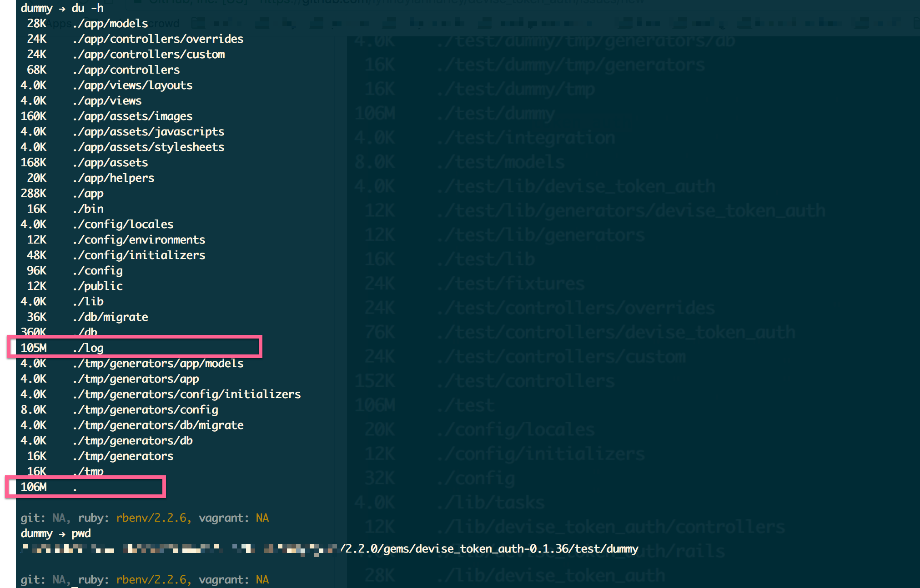
Task: Click the 'pwd' command text
Action: tap(81, 533)
